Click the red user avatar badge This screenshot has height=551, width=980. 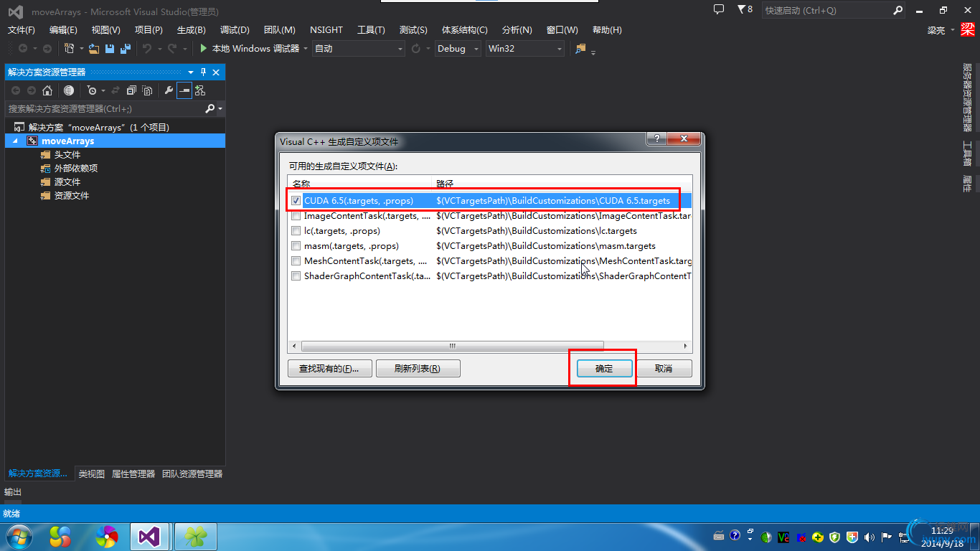[x=968, y=29]
